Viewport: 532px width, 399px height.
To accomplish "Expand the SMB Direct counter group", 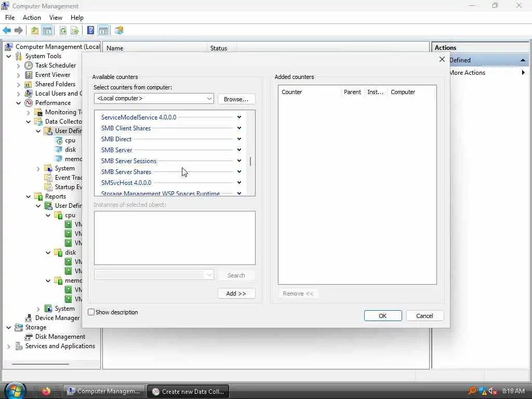I will click(239, 139).
